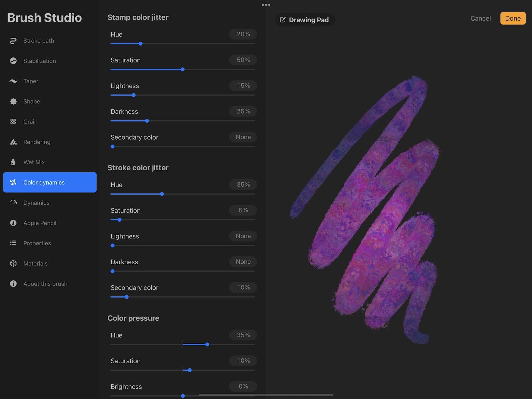The height and width of the screenshot is (399, 532).
Task: Select the Rendering section
Action: [50, 142]
